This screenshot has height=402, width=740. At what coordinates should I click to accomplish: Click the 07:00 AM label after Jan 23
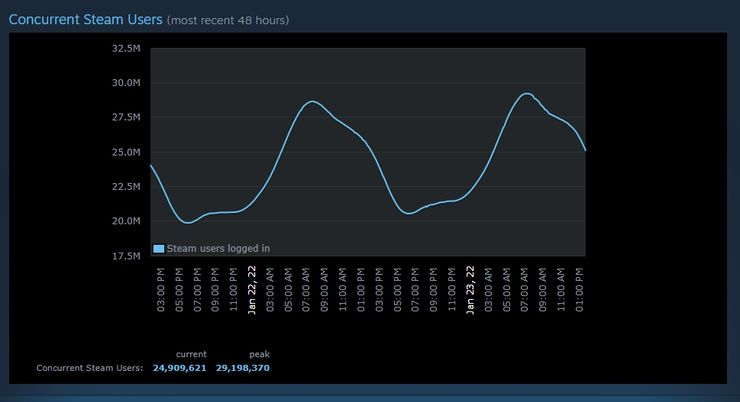click(x=524, y=290)
